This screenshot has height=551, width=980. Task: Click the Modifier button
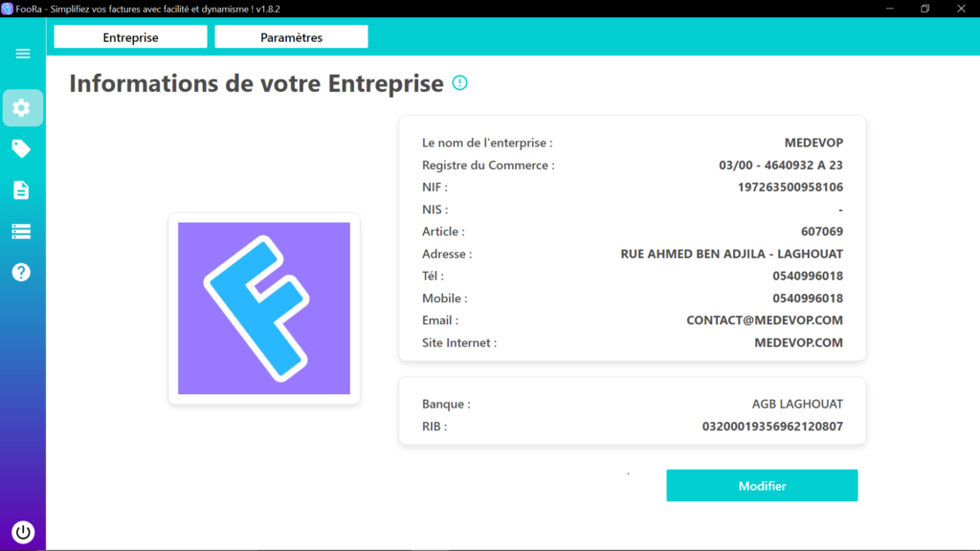coord(762,485)
